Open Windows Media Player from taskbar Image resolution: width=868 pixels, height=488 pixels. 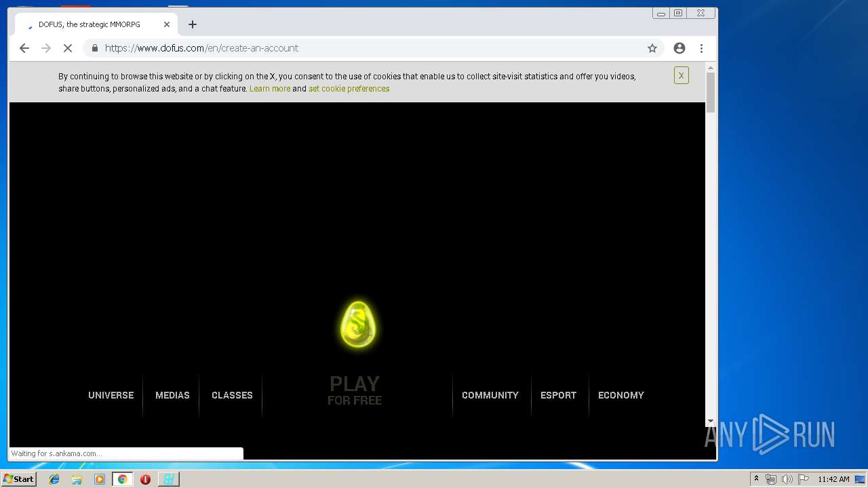(100, 479)
